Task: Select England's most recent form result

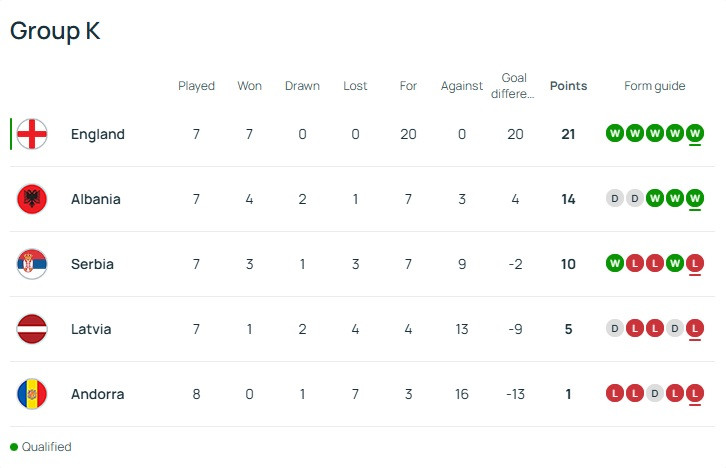Action: pyautogui.click(x=695, y=134)
